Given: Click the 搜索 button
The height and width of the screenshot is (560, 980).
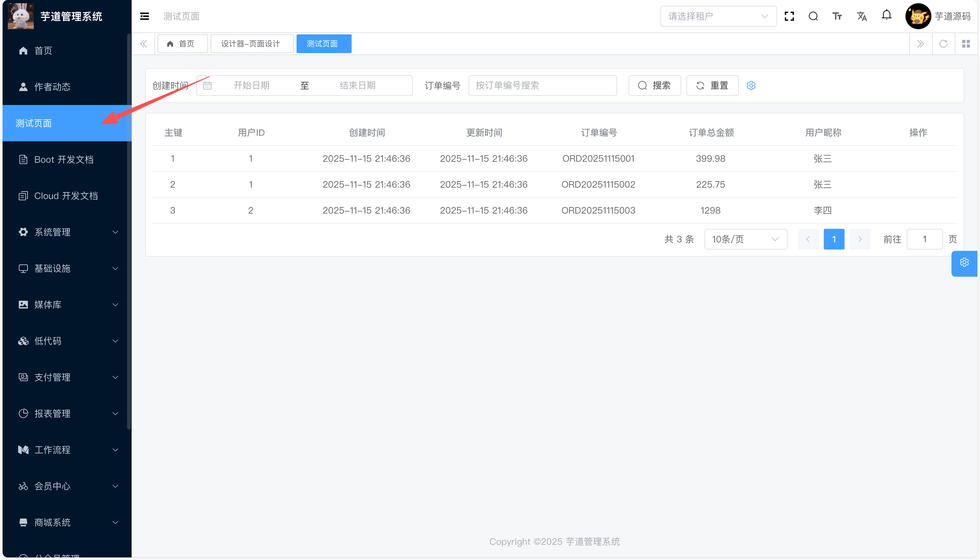Looking at the screenshot, I should coord(655,86).
